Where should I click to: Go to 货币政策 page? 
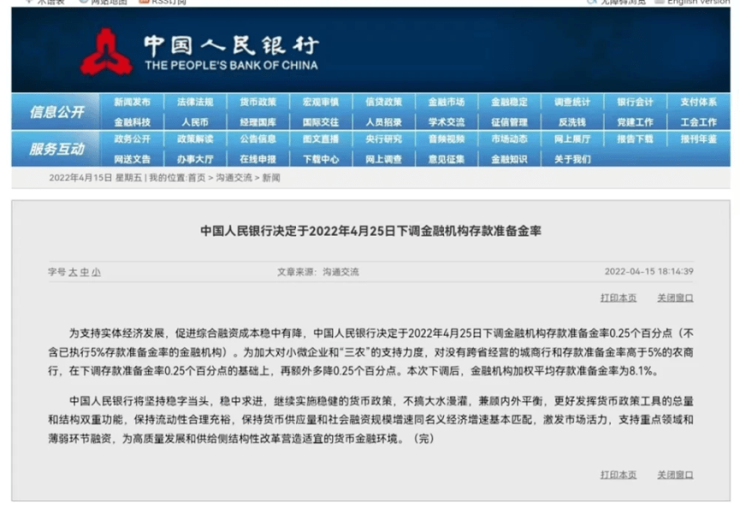(258, 102)
